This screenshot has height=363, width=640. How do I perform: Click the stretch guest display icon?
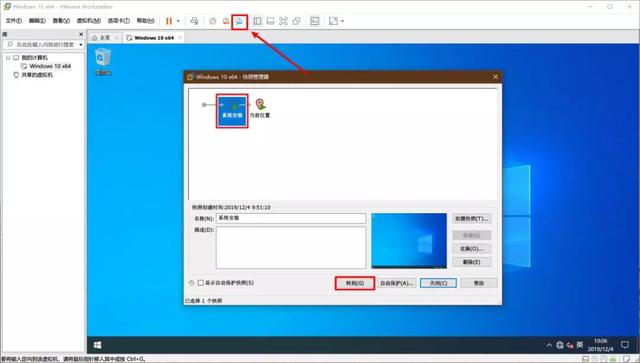pos(333,21)
